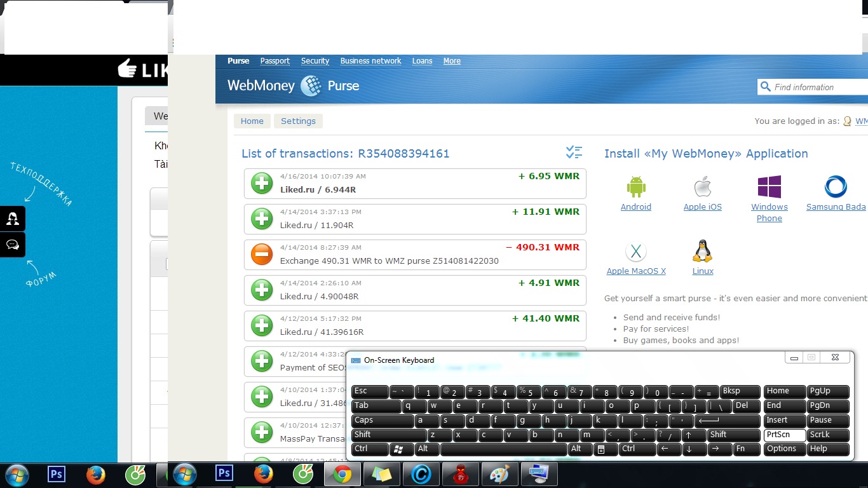Click the green plus icon beside Liked.ru / 4.90048R

[262, 290]
